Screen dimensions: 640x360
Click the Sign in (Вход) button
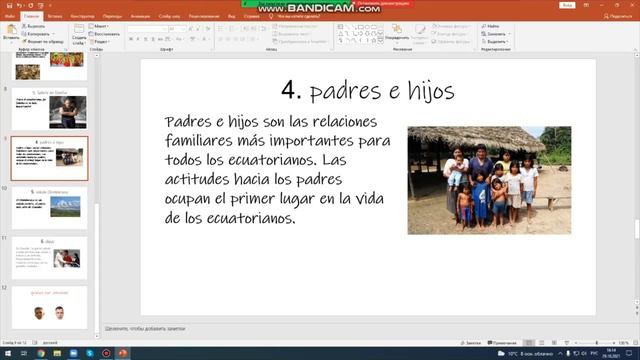coord(567,5)
